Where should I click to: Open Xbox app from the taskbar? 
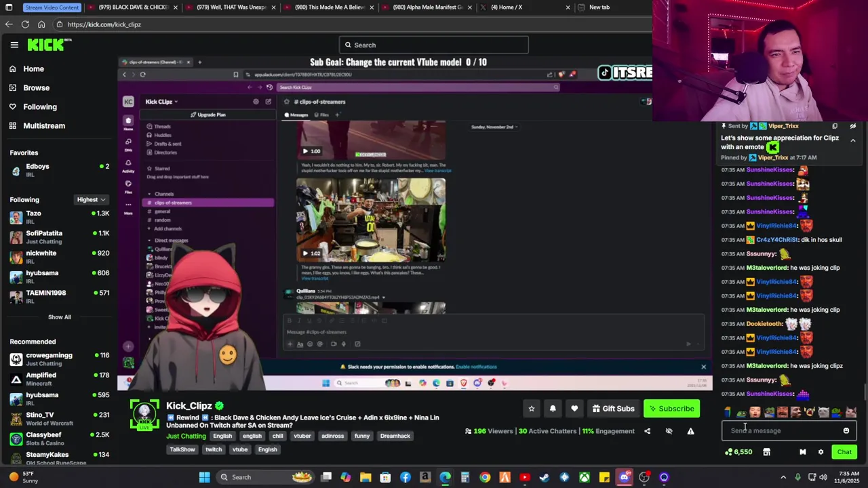point(585,477)
